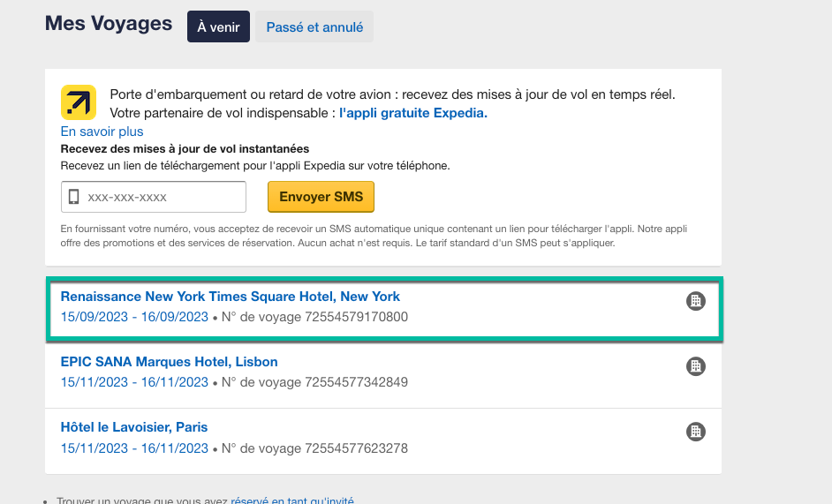Open the l'appli gratuite Expedia link
The height and width of the screenshot is (504, 832).
pos(412,113)
